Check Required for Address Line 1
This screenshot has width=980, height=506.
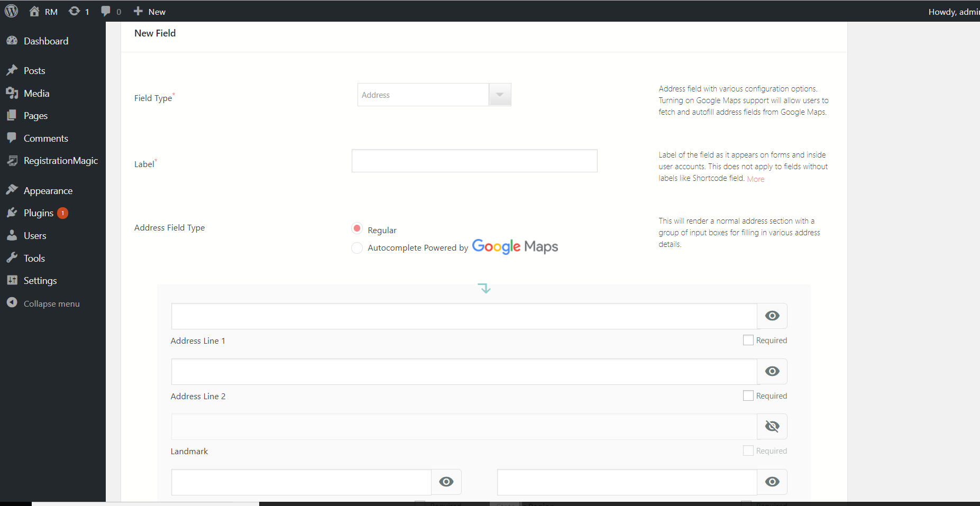(748, 340)
